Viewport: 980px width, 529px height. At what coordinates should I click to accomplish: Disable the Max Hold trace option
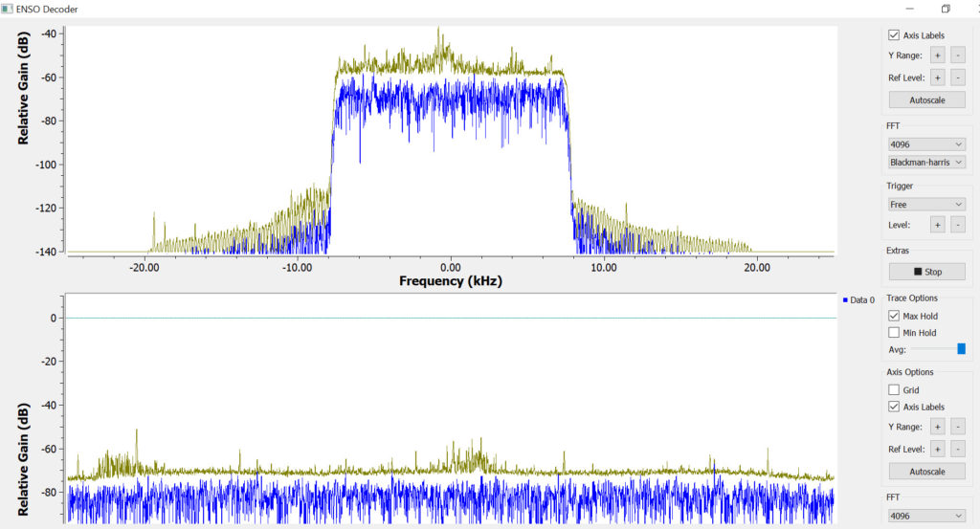[x=894, y=316]
